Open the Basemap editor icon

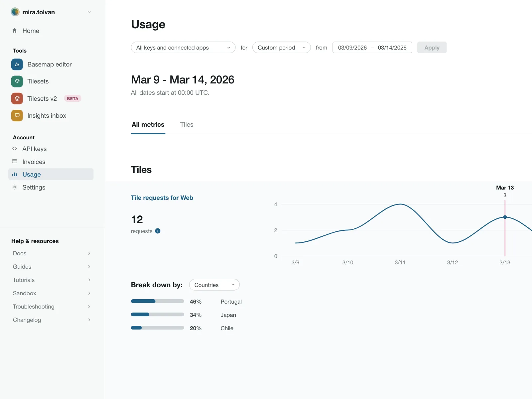pyautogui.click(x=17, y=65)
